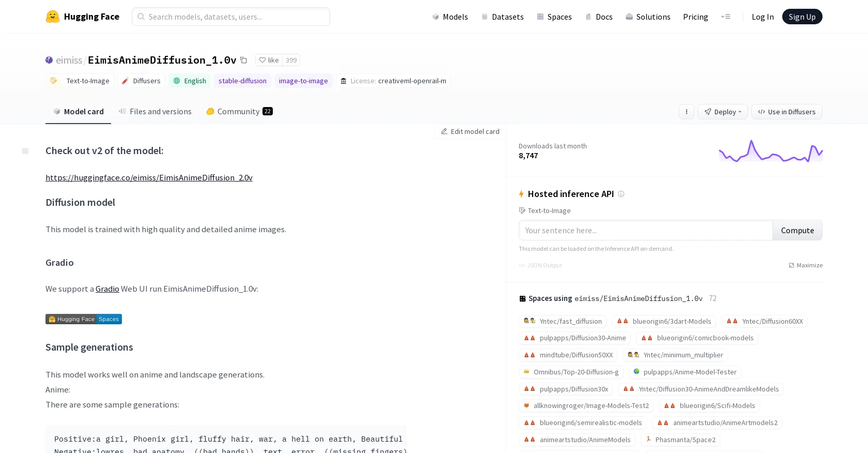Open Omnibus/Top-20-Diffusion-g space
The image size is (868, 453).
(x=571, y=372)
